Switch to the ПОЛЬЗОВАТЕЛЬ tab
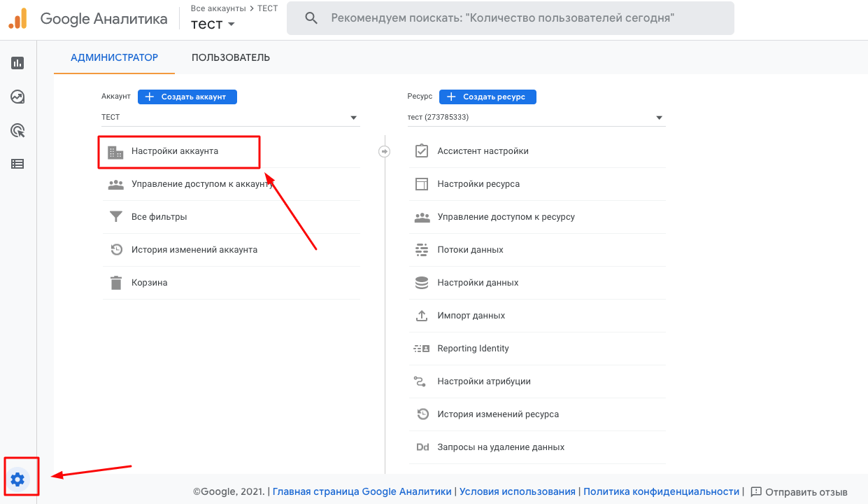Viewport: 868px width, 504px height. click(231, 57)
